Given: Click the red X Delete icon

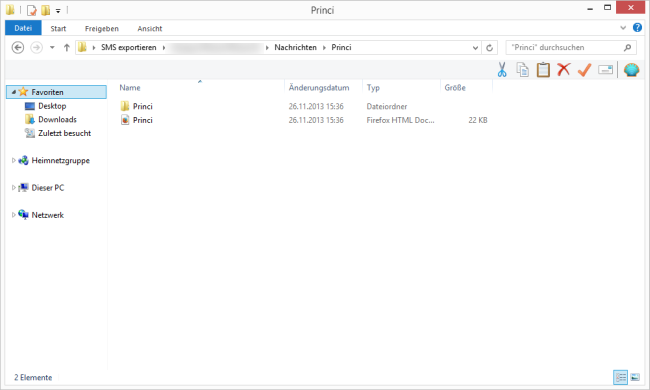Looking at the screenshot, I should point(563,69).
